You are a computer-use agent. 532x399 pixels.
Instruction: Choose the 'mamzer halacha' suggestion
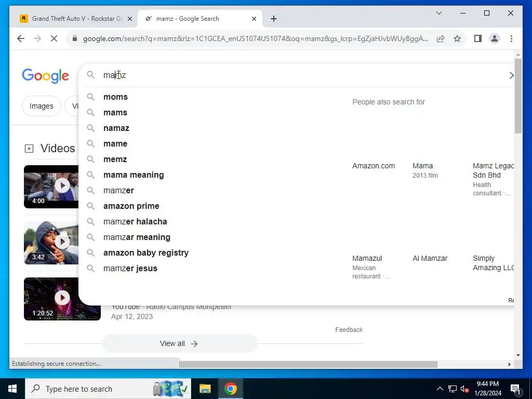point(135,222)
